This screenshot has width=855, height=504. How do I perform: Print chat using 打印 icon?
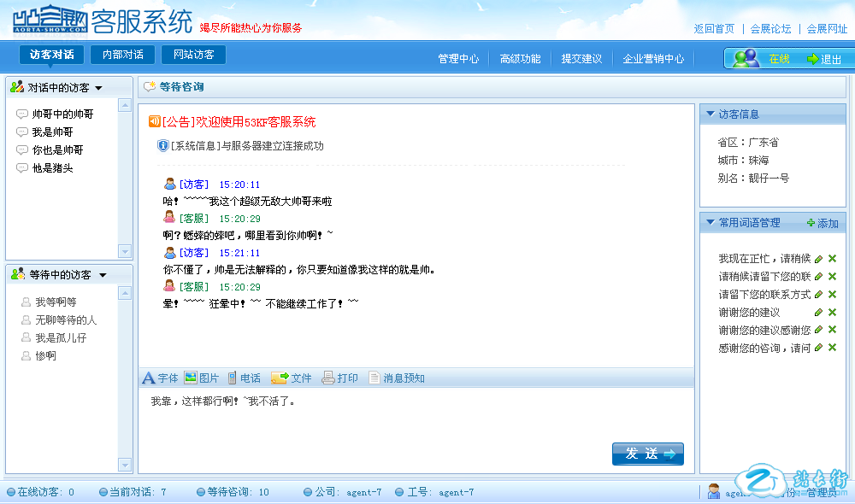click(339, 378)
